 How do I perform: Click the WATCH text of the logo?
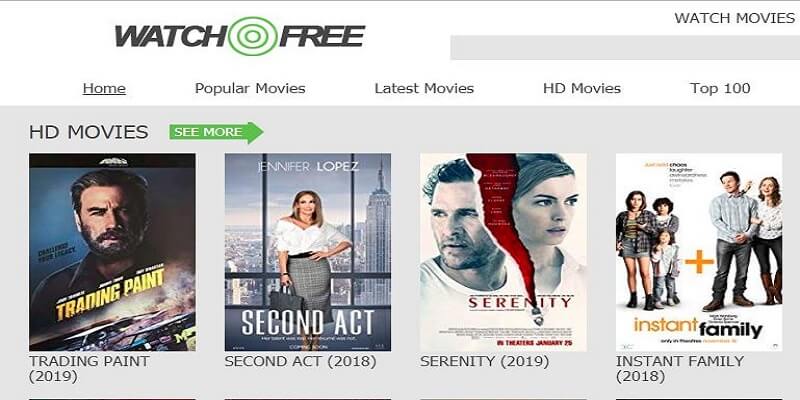point(171,37)
